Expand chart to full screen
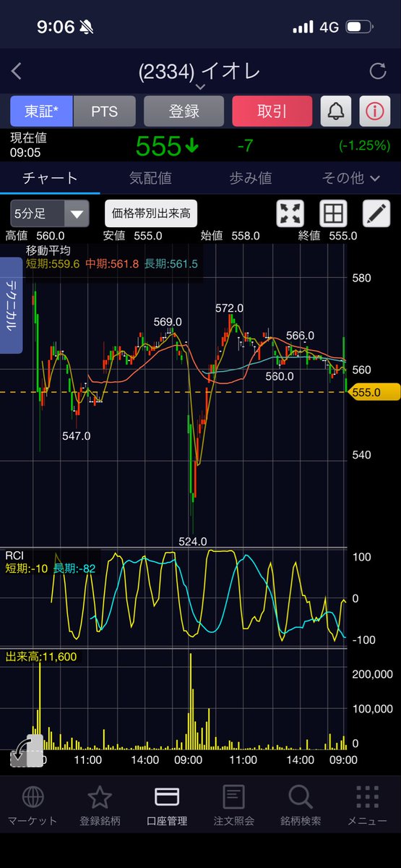 pyautogui.click(x=290, y=213)
